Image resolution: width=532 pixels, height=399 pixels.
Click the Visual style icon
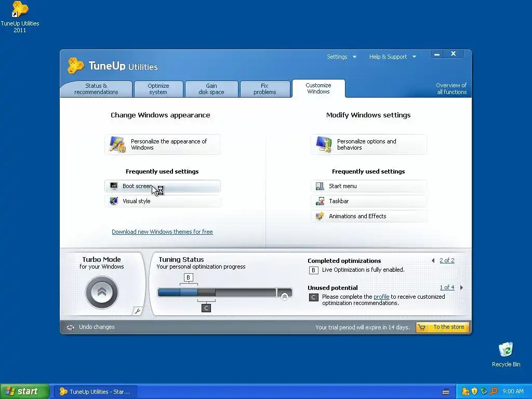[114, 201]
